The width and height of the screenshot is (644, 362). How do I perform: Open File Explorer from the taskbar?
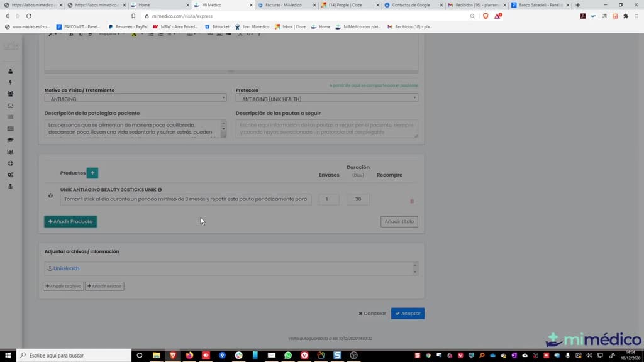point(157,355)
